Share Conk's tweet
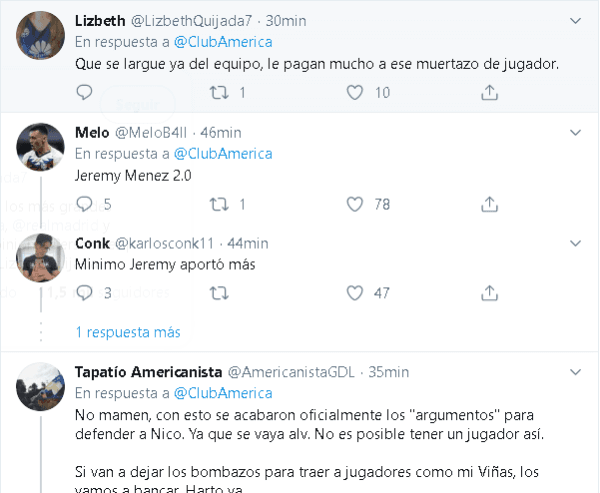Image resolution: width=600 pixels, height=493 pixels. tap(489, 293)
